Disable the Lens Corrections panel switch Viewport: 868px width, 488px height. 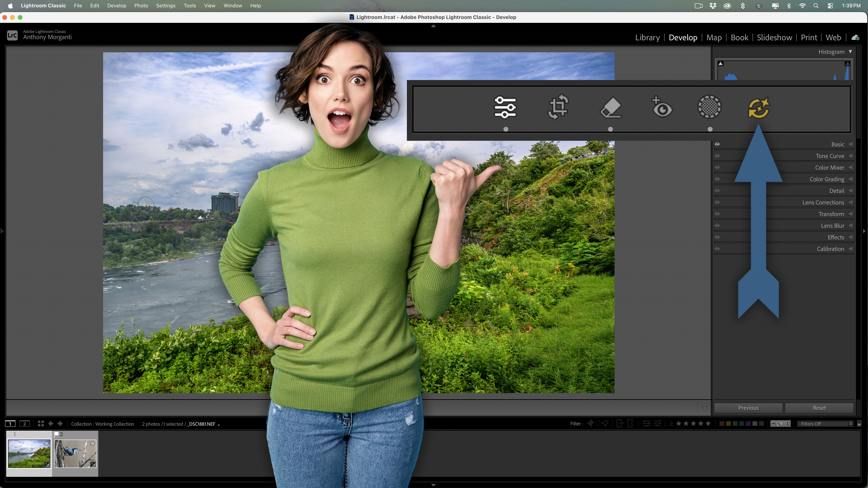717,202
